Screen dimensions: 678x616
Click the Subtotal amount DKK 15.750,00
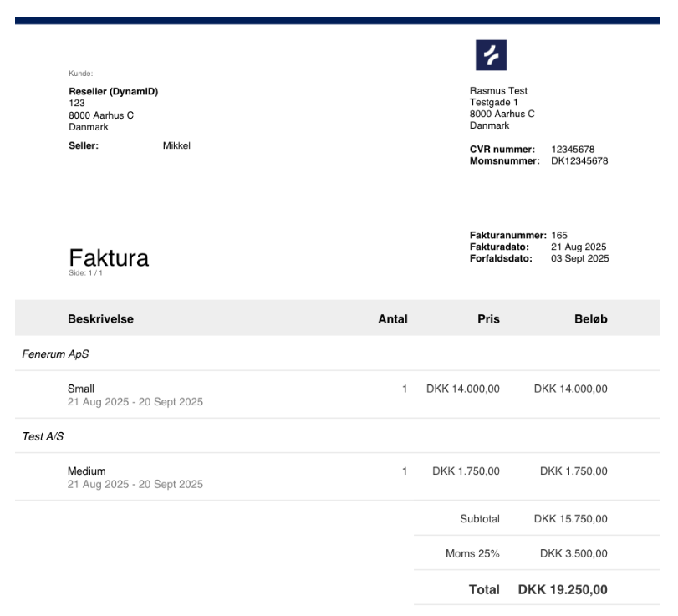(570, 519)
